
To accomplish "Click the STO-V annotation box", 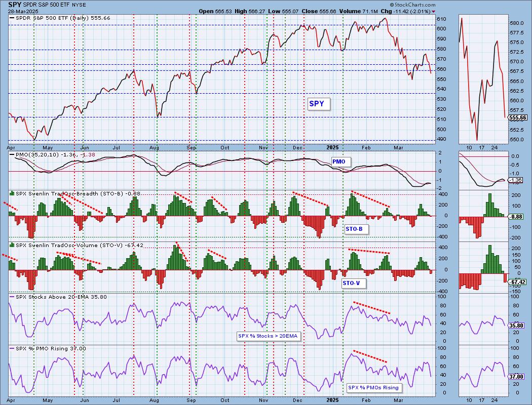I will [x=353, y=283].
